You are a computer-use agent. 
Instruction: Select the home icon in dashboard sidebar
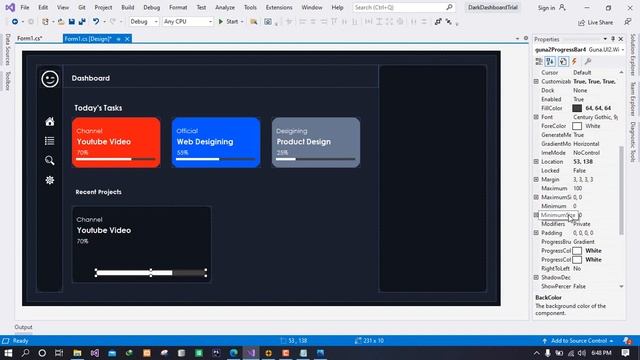coord(50,122)
